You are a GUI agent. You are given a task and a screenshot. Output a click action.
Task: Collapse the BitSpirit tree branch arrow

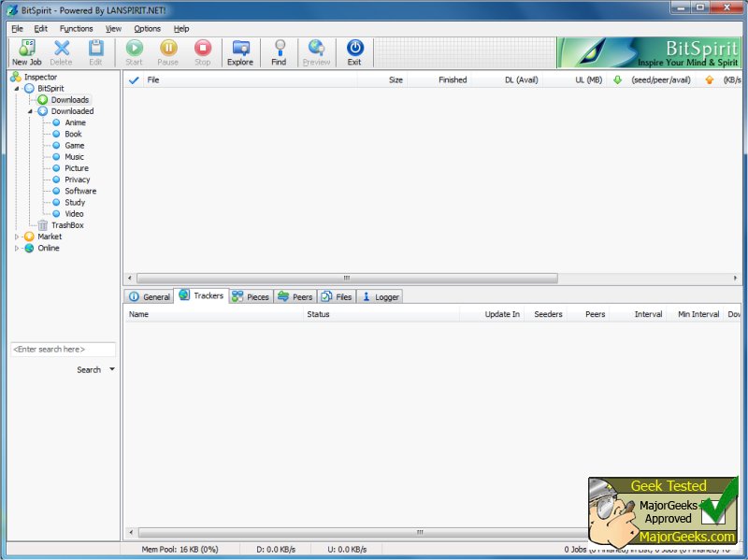17,89
